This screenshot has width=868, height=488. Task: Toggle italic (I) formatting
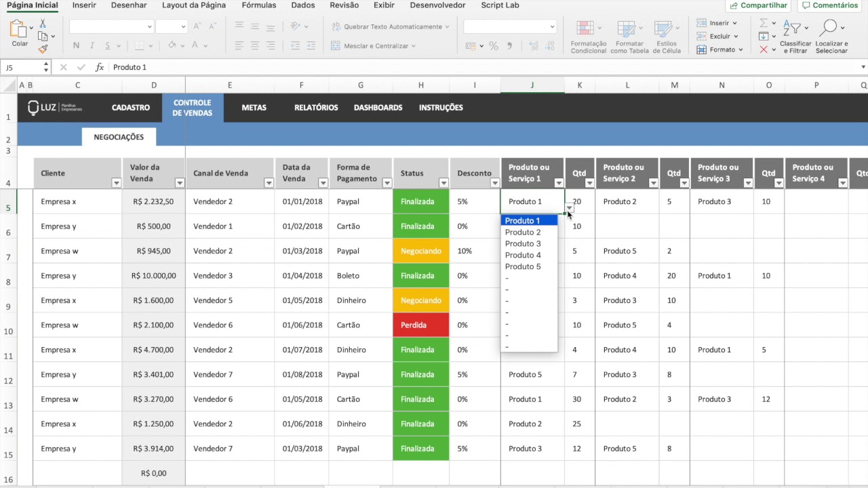click(92, 46)
